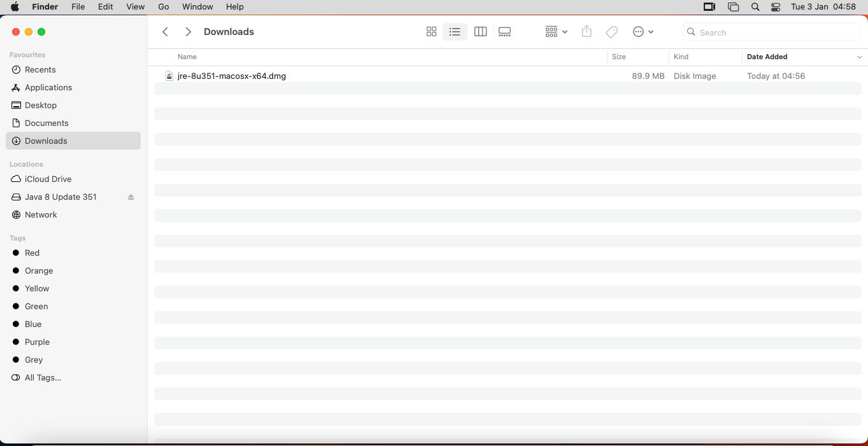Sort by the Size column header

click(619, 57)
